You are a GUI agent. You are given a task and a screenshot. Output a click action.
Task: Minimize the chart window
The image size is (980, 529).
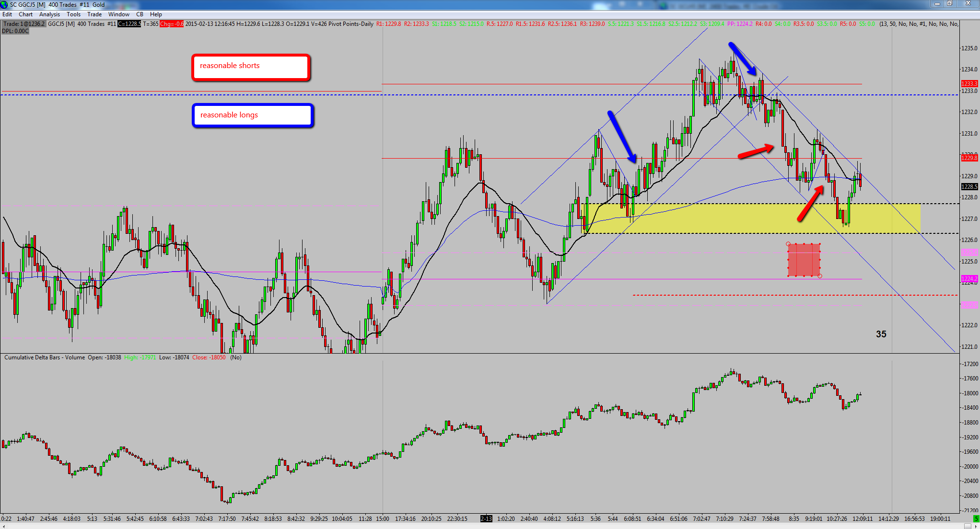pos(937,4)
